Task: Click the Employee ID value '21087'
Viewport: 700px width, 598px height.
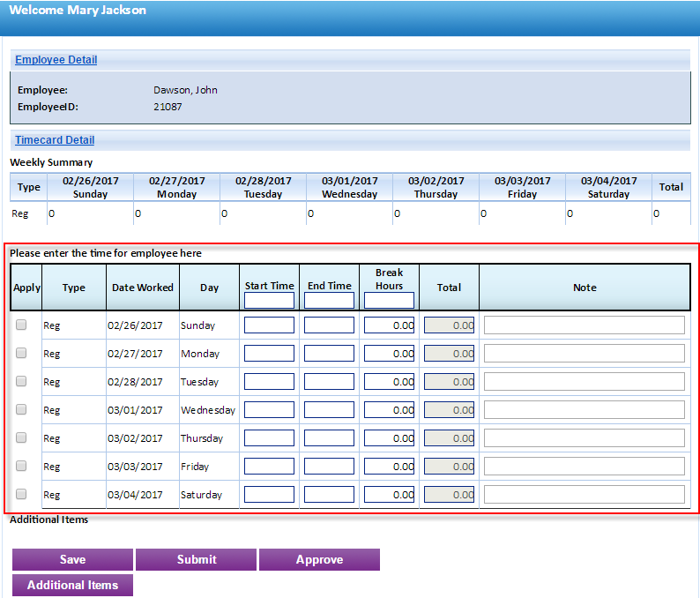Action: [x=168, y=107]
